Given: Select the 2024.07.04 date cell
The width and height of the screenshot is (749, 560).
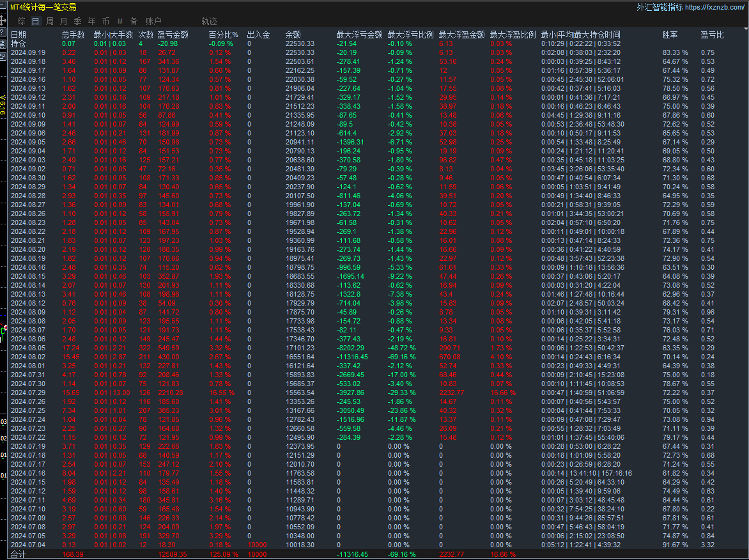Looking at the screenshot, I should click(x=28, y=545).
